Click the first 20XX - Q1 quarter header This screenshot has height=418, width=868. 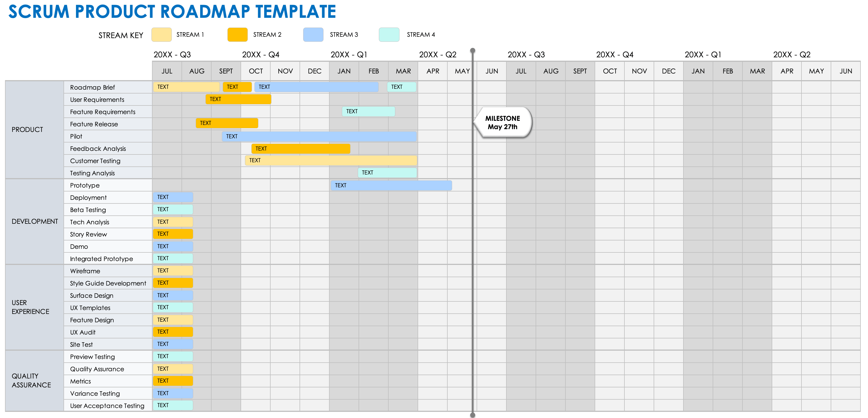tap(349, 55)
